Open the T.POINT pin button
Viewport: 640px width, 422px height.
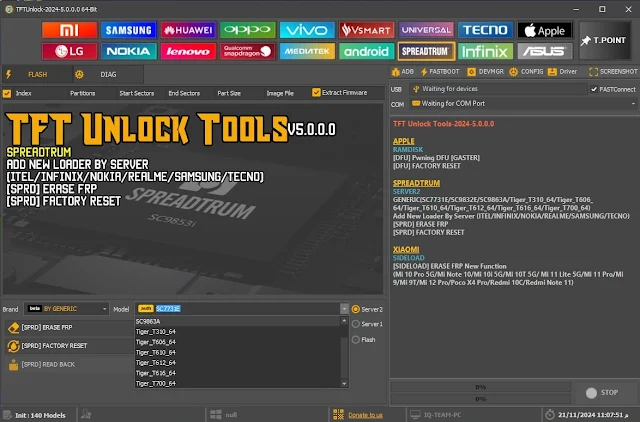pyautogui.click(x=605, y=40)
